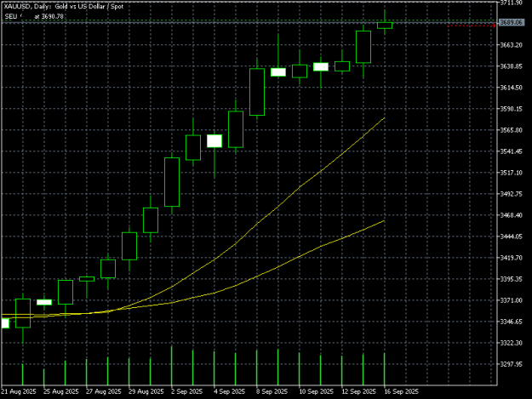Click the 3492.75 price axis label
This screenshot has width=532, height=399.
(512, 194)
